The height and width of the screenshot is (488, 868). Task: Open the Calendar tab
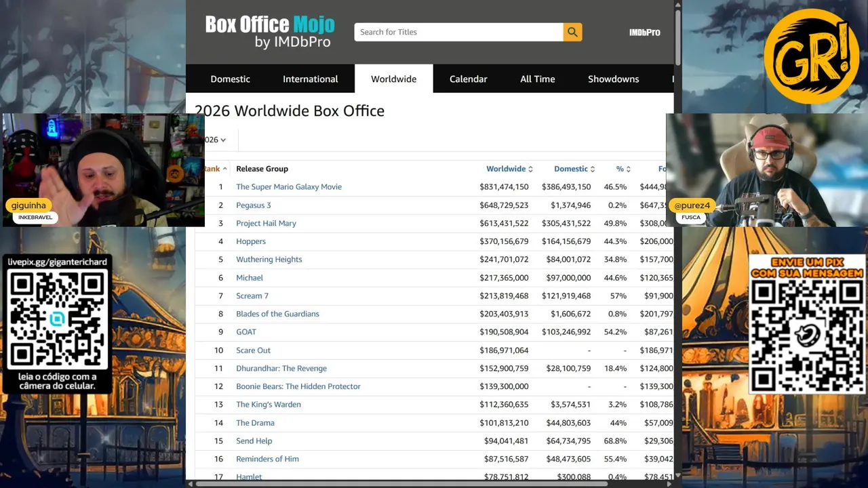click(468, 79)
